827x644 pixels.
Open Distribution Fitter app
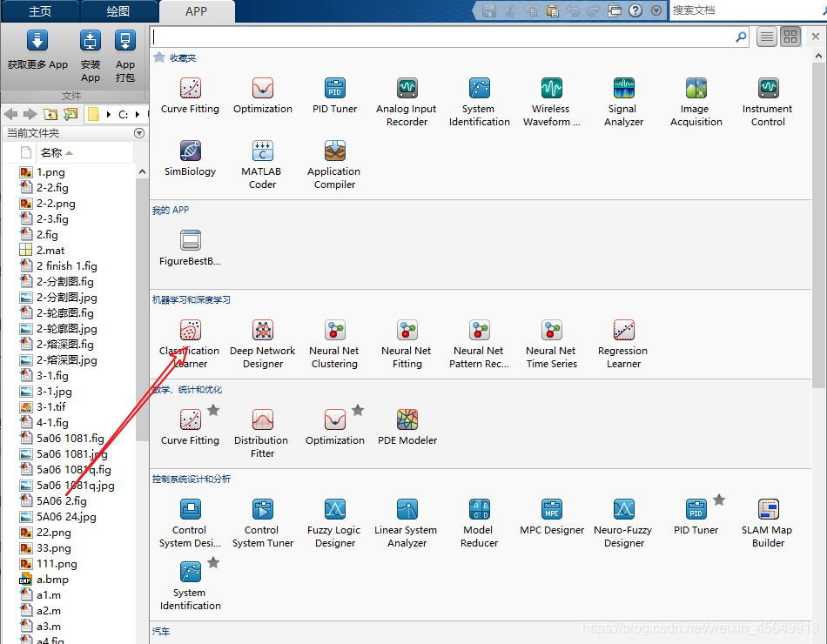point(262,433)
